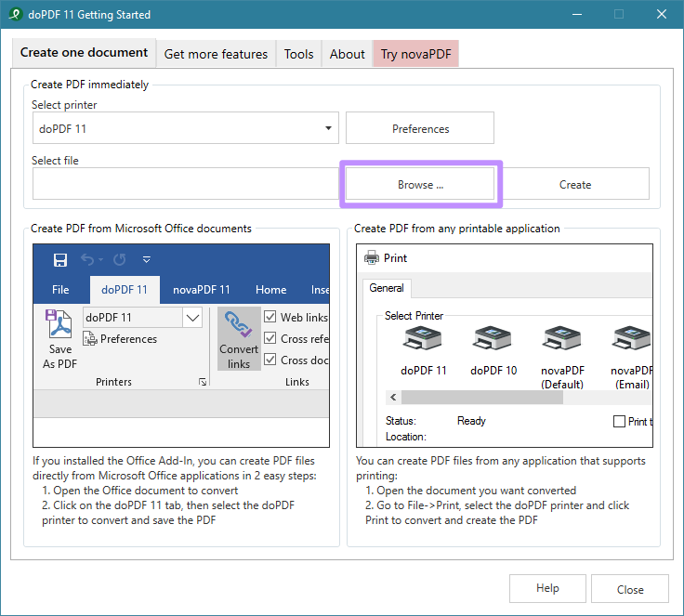Open the Printers group dialog launcher
684x616 pixels.
(x=203, y=382)
